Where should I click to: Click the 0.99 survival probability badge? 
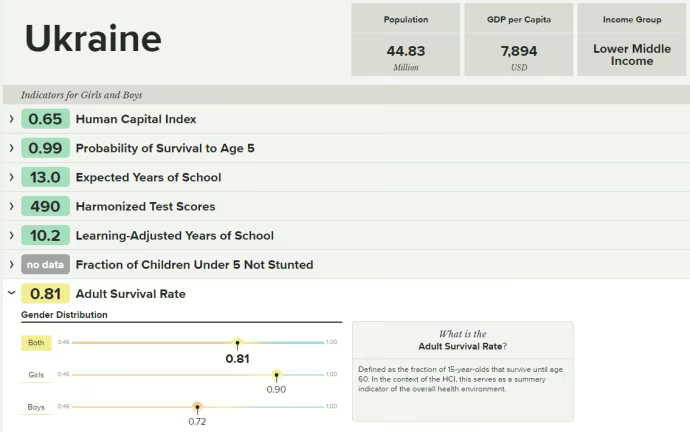click(x=45, y=148)
